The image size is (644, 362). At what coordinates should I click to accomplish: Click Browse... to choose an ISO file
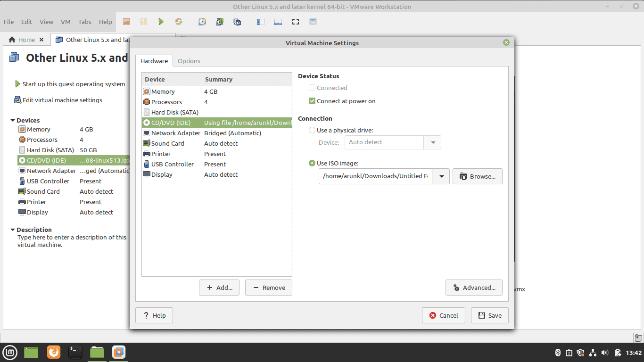478,176
